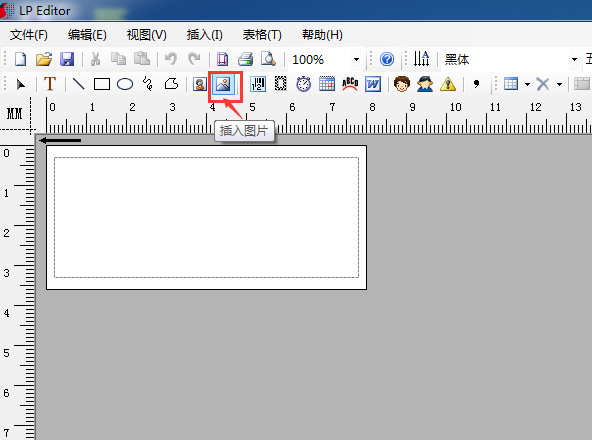Insert time with the clock icon
The height and width of the screenshot is (440, 592).
pos(304,84)
